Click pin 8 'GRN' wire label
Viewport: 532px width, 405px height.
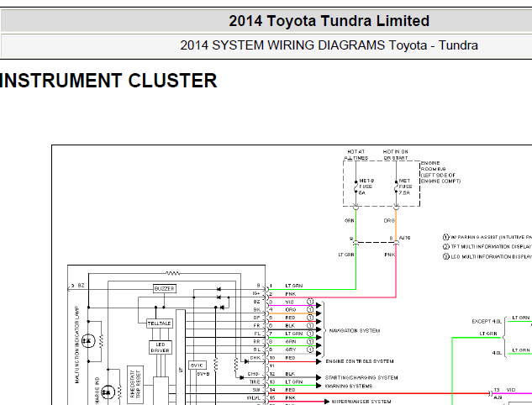(291, 342)
